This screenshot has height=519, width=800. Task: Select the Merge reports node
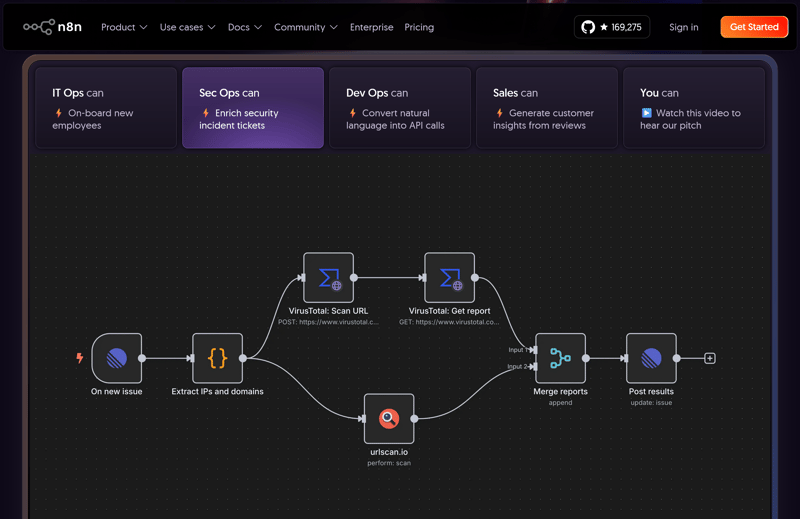[x=560, y=358]
